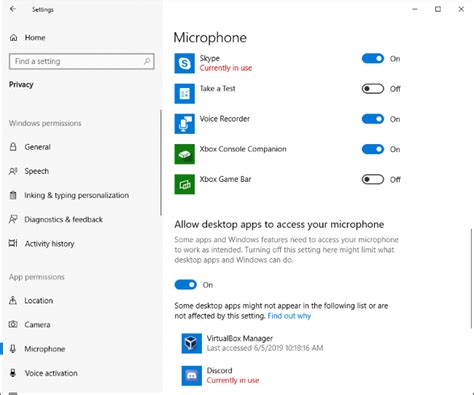
Task: Focus the Find a setting search box
Action: click(81, 61)
